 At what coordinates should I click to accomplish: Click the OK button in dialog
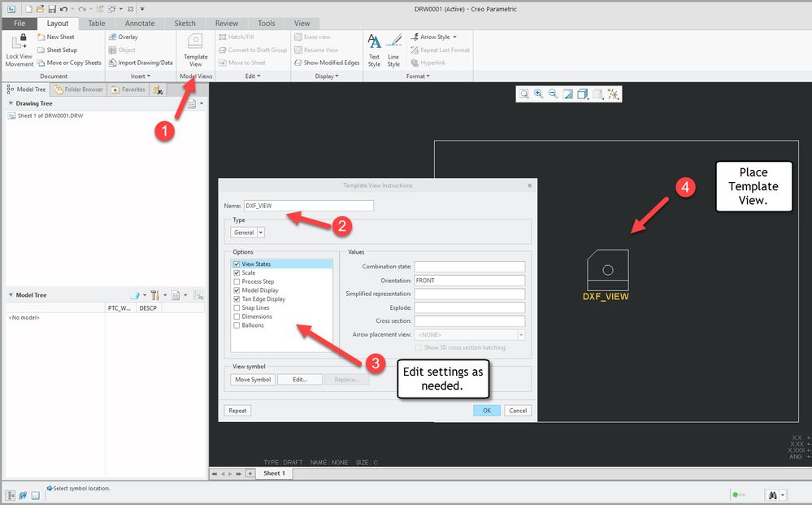point(487,411)
